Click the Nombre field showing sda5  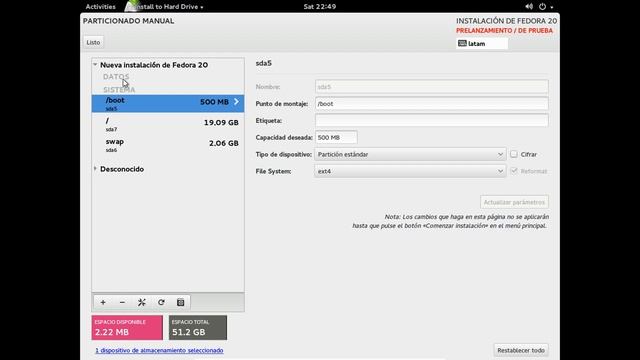tap(432, 87)
